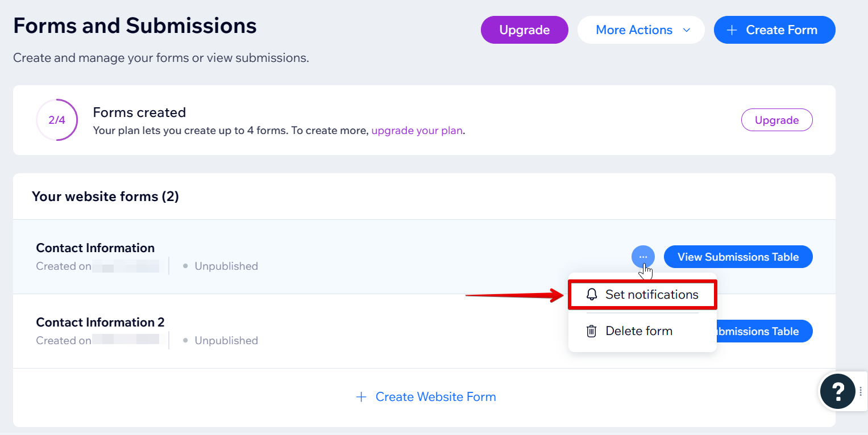This screenshot has width=868, height=435.
Task: Select the Contact Information 2 form row
Action: point(284,331)
